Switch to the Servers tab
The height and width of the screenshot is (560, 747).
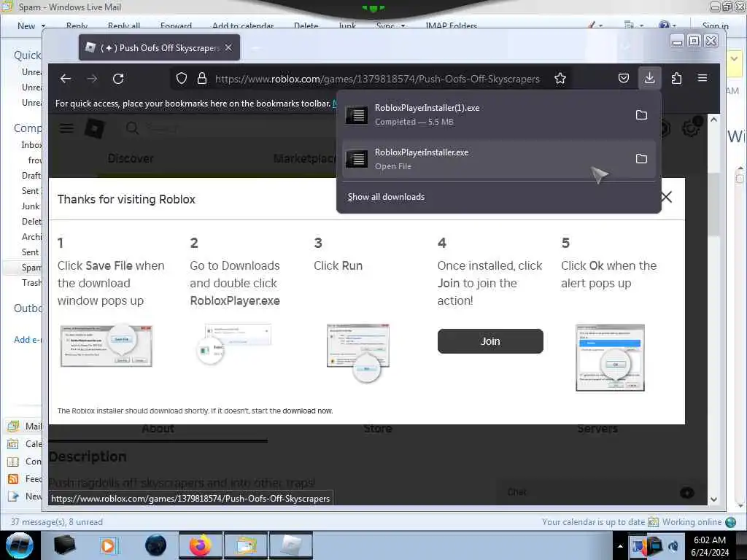tap(597, 429)
